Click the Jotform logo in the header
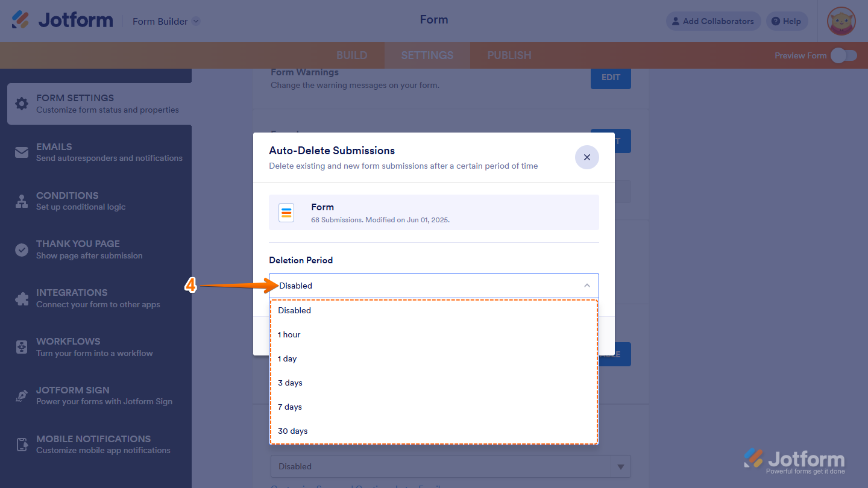This screenshot has width=868, height=488. point(62,20)
